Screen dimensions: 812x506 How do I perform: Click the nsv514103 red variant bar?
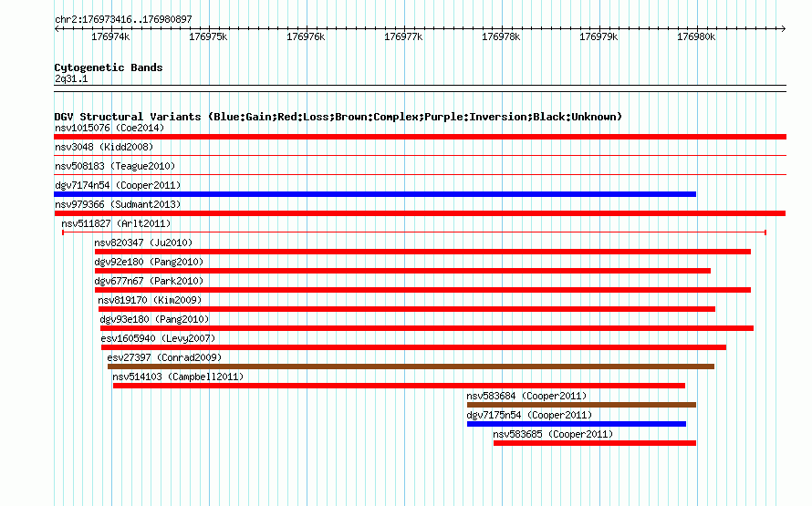point(399,386)
